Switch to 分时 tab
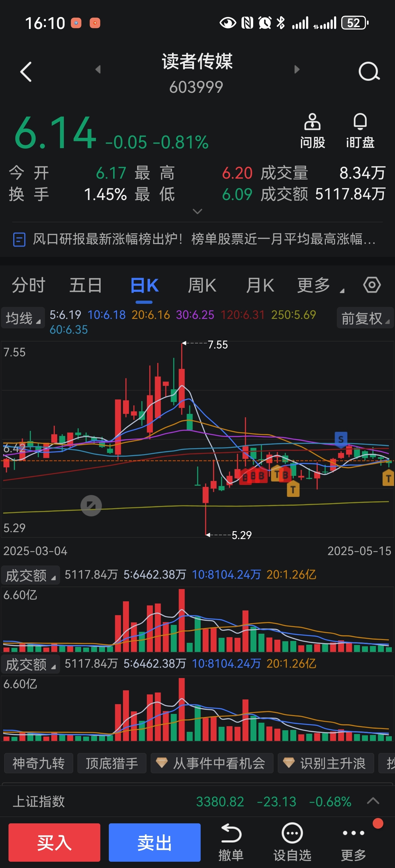 coord(29,286)
